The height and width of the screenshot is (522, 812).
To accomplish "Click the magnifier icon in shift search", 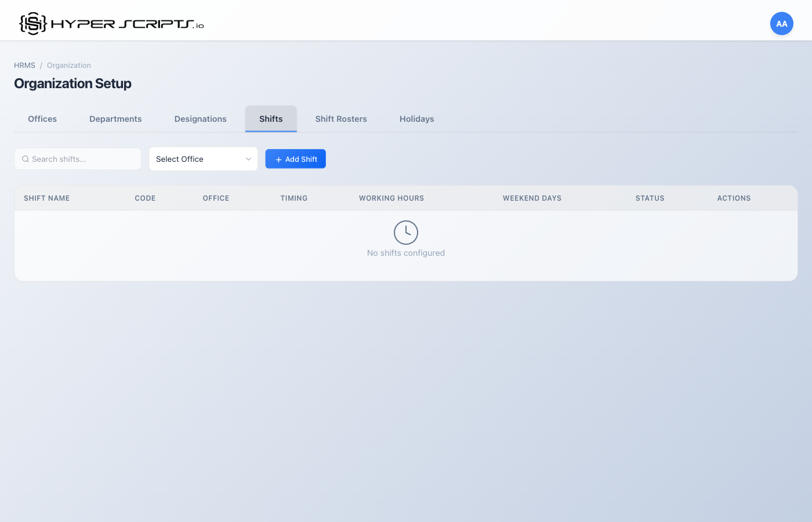I will point(26,158).
